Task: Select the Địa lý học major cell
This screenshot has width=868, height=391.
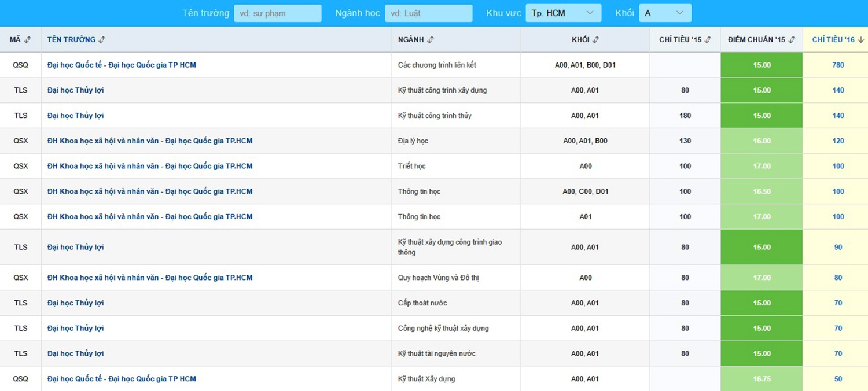Action: [x=413, y=141]
